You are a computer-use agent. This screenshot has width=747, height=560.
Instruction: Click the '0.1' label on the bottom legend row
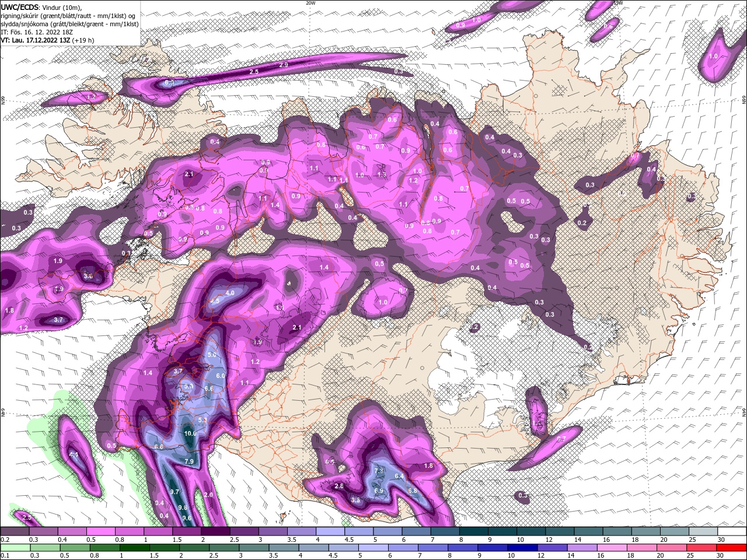click(5, 555)
